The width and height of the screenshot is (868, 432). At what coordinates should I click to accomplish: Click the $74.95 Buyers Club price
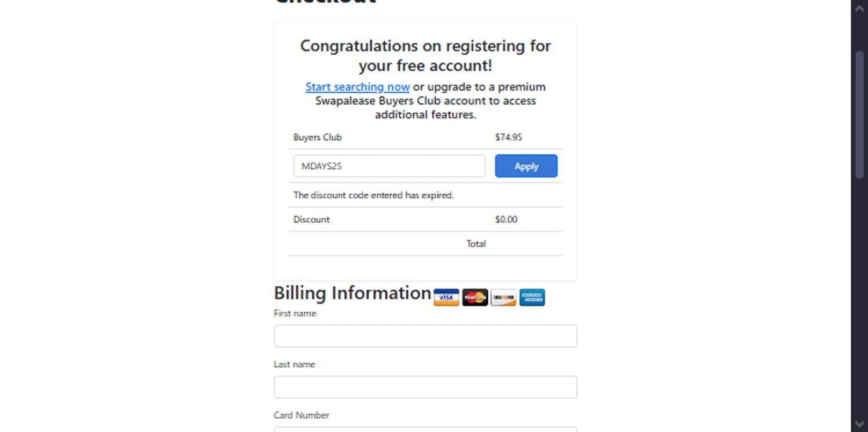(509, 137)
